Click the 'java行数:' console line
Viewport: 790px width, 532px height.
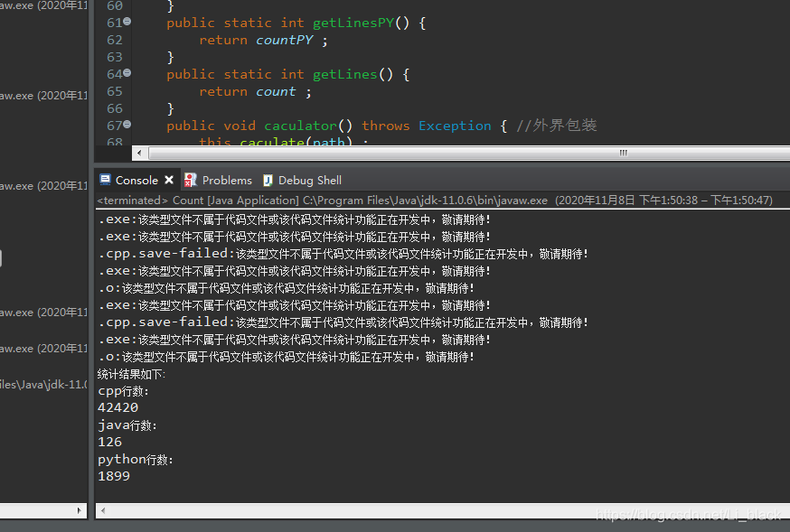127,425
